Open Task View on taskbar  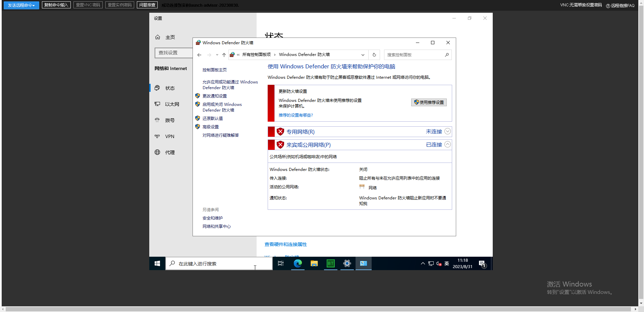pos(281,264)
